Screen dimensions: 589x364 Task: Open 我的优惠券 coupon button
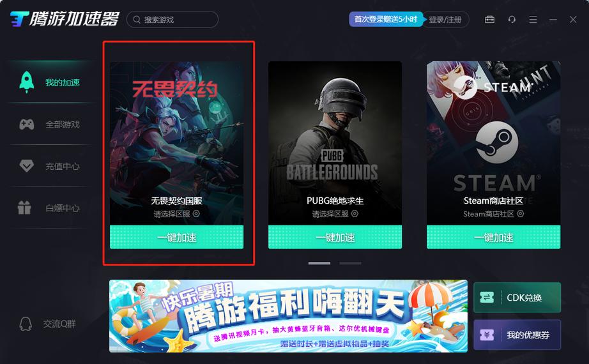click(x=517, y=335)
